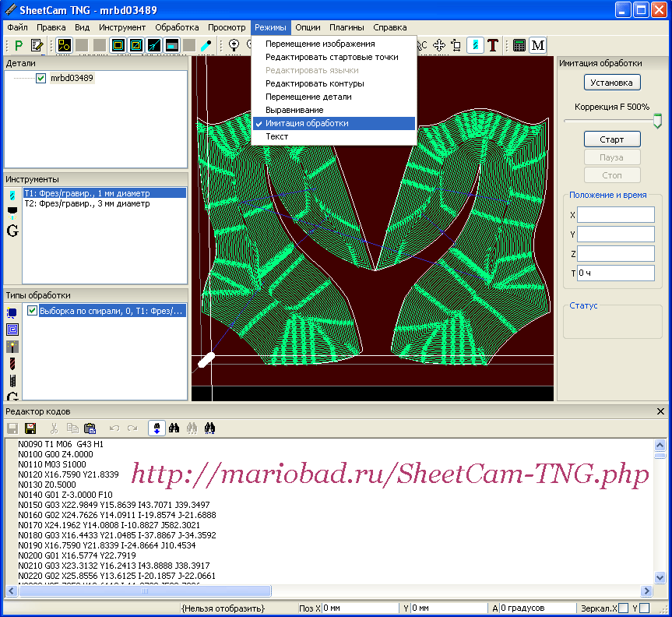Image resolution: width=672 pixels, height=617 pixels.
Task: Choose Редактировать стартовые точки menu item
Action: pyautogui.click(x=334, y=57)
